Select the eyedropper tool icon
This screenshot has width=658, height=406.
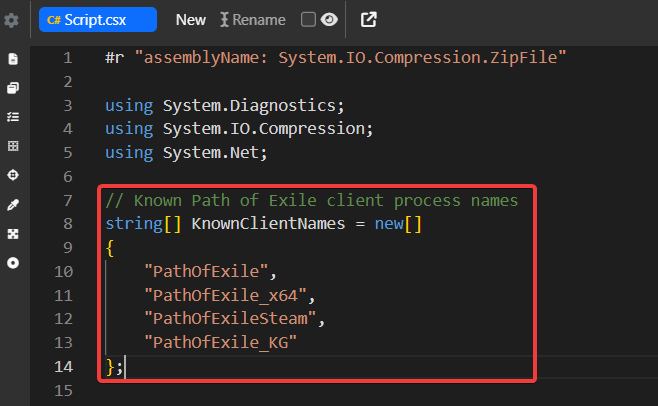pos(13,204)
